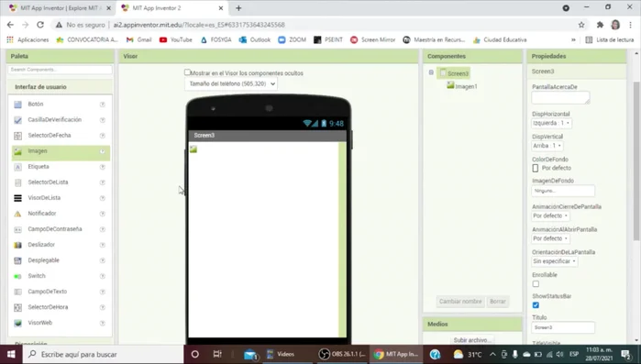Click the browser address bar URL
Viewport: 641px width, 364px height.
coord(199,25)
